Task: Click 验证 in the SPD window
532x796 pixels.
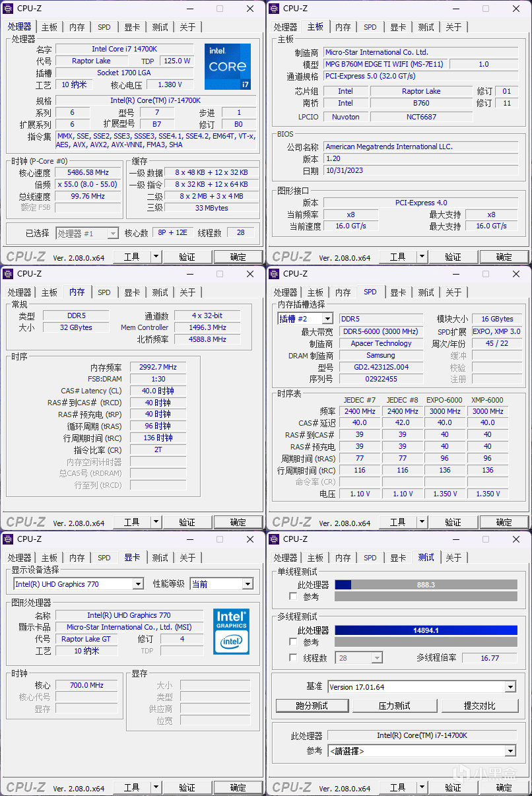Action: click(453, 522)
